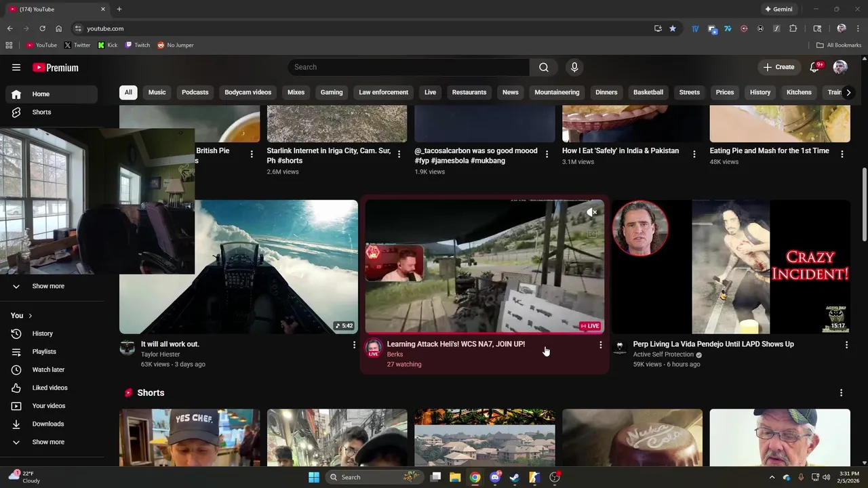Select the 'All' category chip

pos(128,92)
